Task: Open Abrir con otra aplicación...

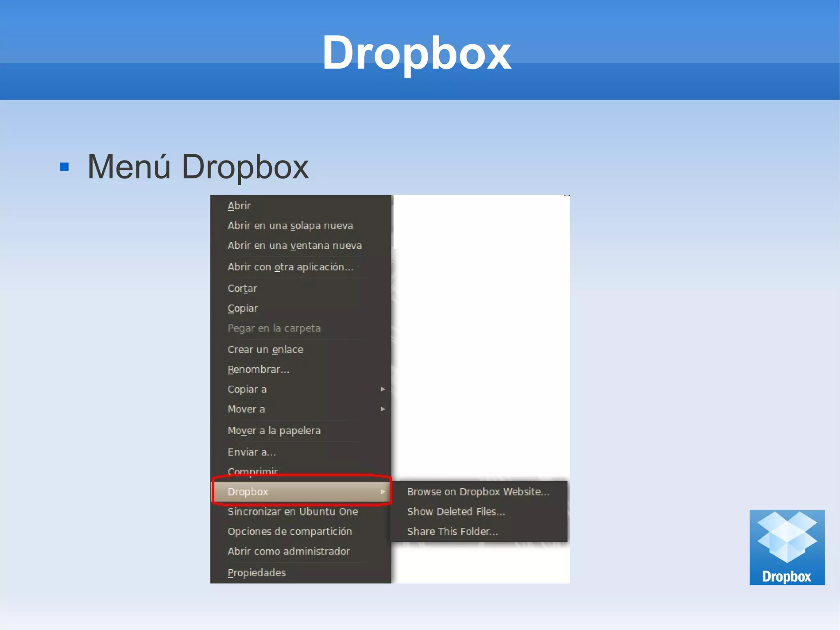Action: click(301, 267)
